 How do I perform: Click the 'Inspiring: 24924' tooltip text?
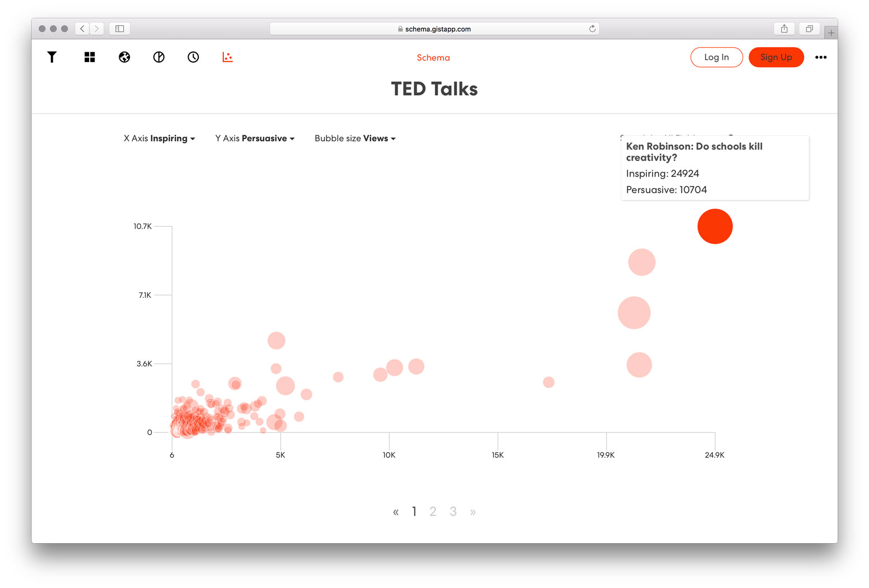(x=662, y=174)
